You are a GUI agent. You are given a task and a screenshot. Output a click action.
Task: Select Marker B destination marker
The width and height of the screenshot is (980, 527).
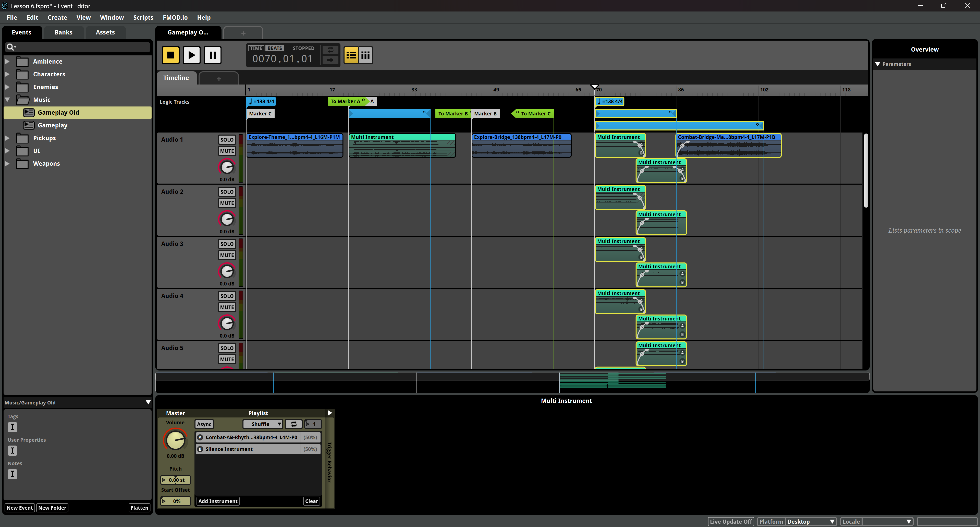(485, 113)
